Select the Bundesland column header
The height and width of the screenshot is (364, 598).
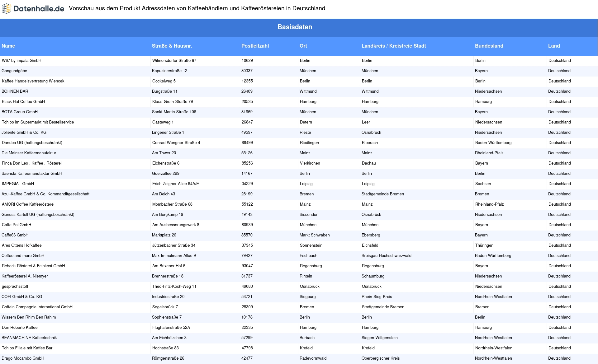point(489,46)
